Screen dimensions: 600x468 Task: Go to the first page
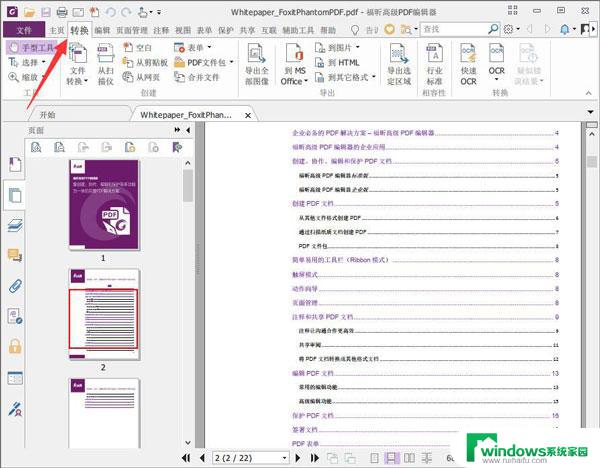[x=186, y=458]
